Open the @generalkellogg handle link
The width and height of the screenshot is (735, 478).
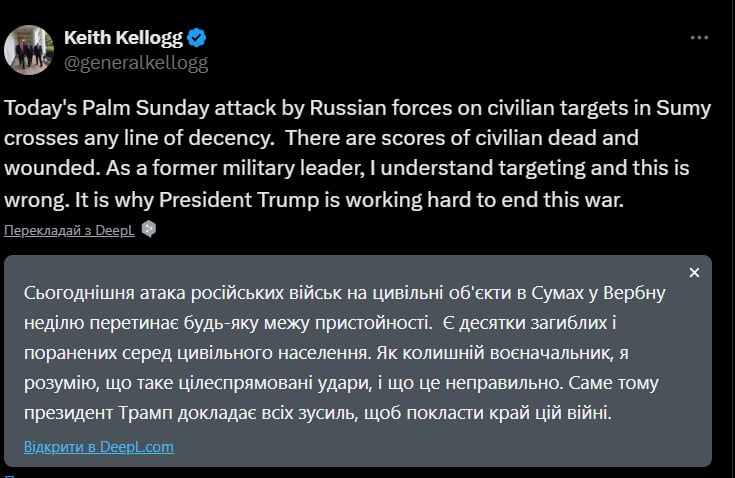pyautogui.click(x=136, y=62)
